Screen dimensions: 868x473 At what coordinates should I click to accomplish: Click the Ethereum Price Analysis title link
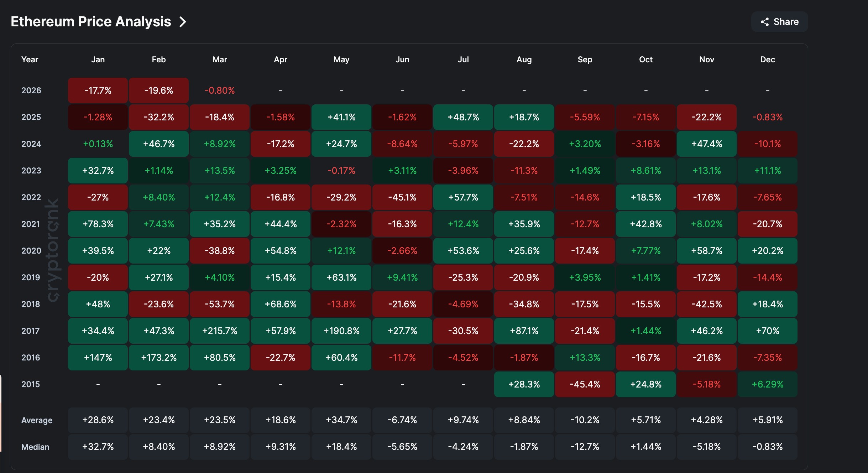(x=91, y=22)
